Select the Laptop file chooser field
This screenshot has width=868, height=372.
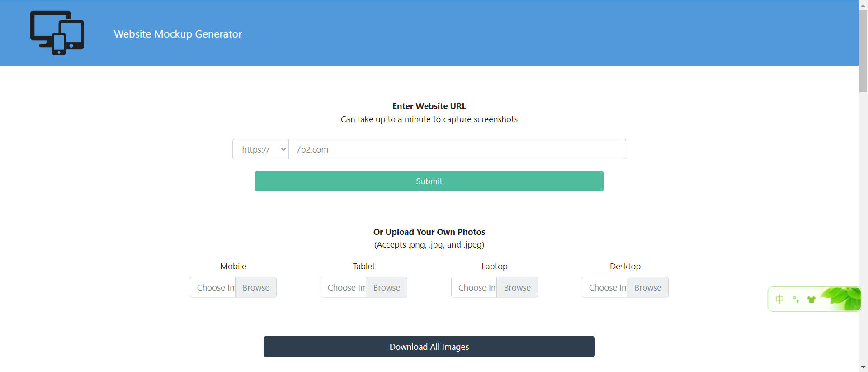pos(475,287)
